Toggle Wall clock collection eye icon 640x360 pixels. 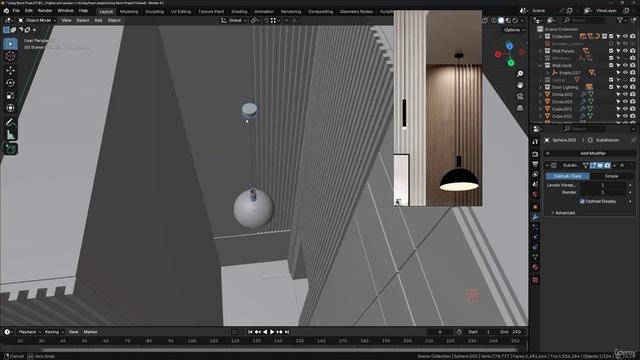coord(625,65)
